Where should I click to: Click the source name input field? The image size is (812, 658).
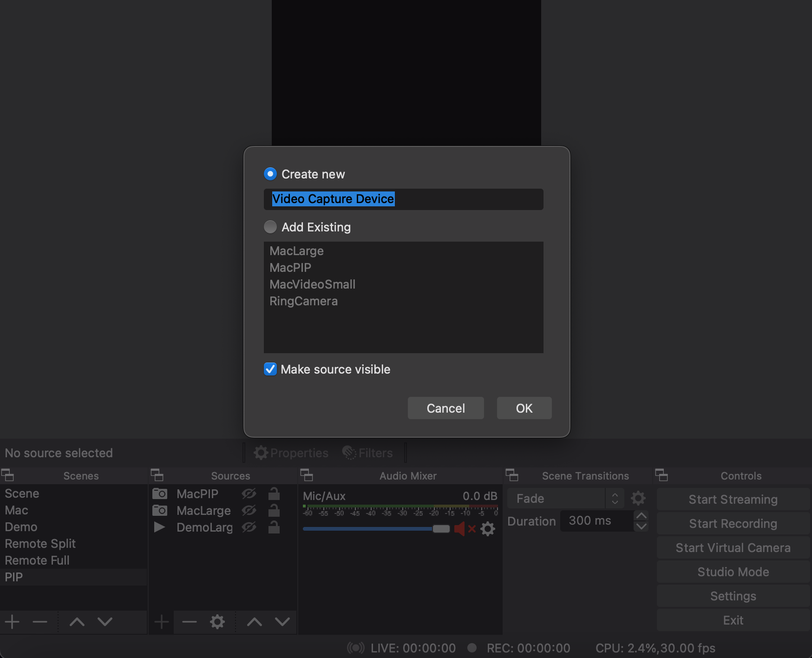click(403, 199)
